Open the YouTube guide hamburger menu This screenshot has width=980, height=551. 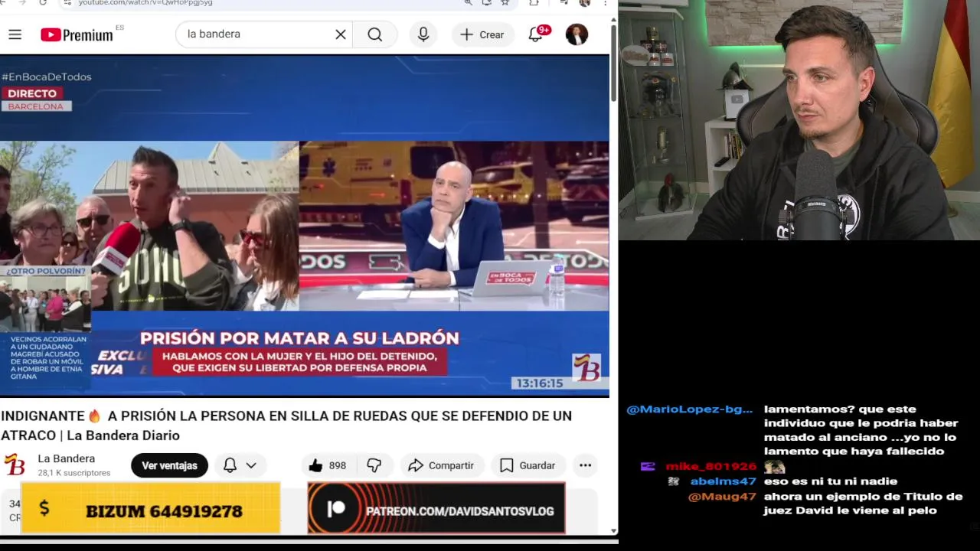tap(15, 34)
